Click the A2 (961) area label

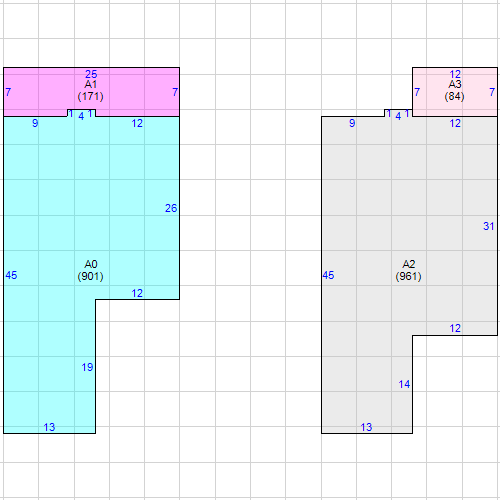tap(408, 270)
